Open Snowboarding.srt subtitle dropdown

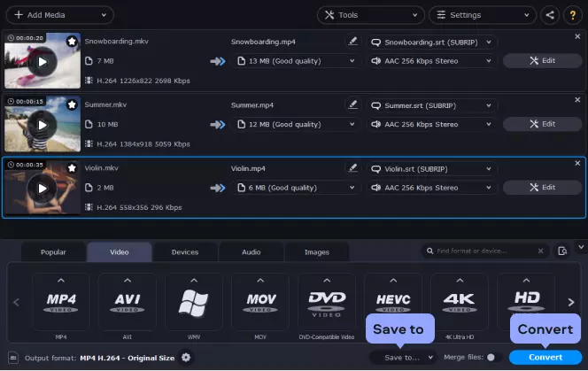coord(431,42)
